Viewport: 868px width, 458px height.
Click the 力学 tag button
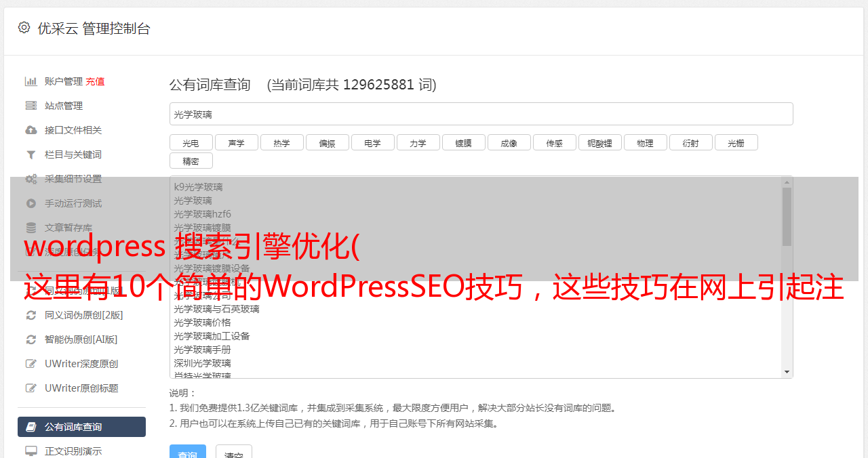pos(418,143)
